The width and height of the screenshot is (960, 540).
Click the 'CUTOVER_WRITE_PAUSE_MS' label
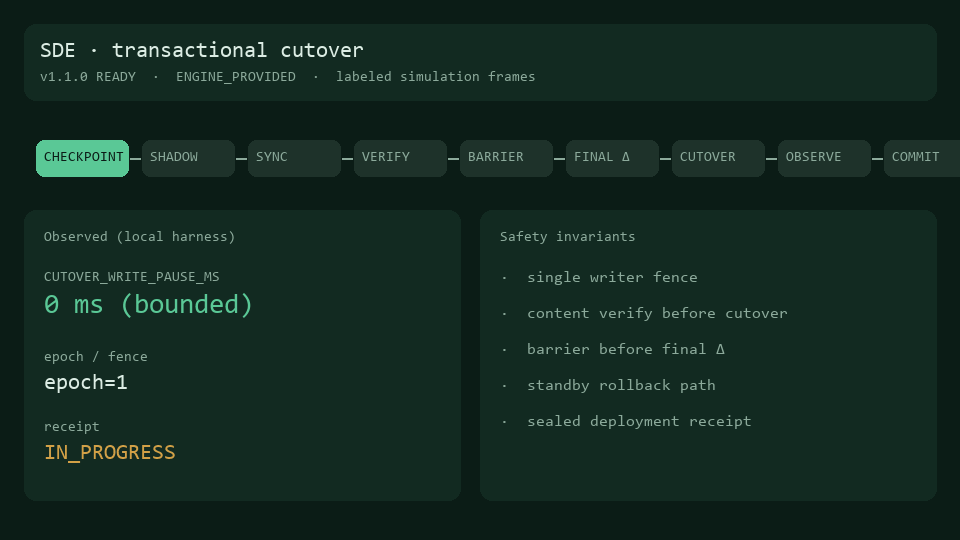pos(132,277)
